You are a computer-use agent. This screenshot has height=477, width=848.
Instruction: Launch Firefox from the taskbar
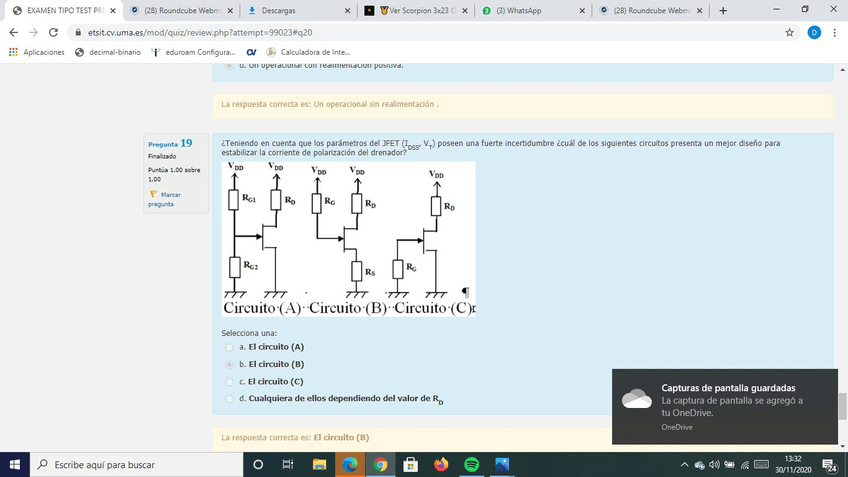[x=441, y=465]
